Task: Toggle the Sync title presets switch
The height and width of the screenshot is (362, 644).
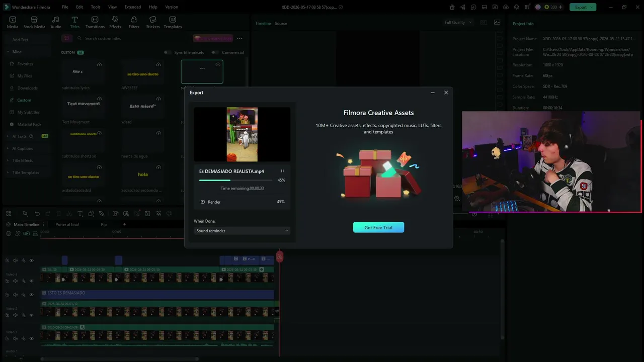Action: tap(168, 52)
